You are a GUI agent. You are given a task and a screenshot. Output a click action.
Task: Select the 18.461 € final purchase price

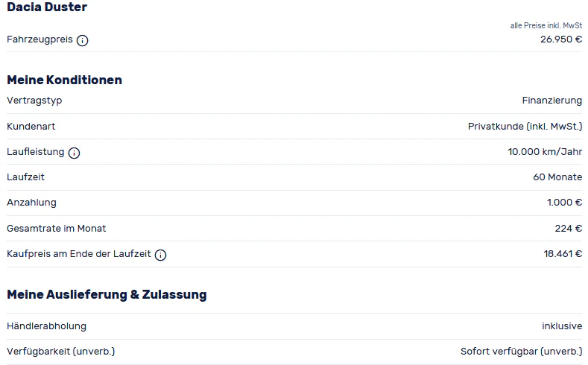(x=563, y=254)
